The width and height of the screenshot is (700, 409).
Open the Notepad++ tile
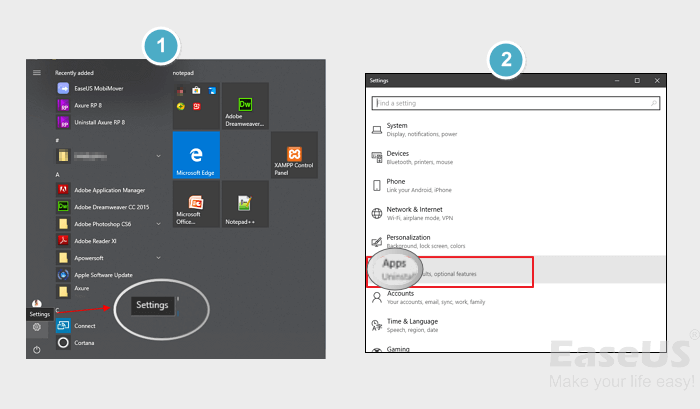tap(245, 204)
